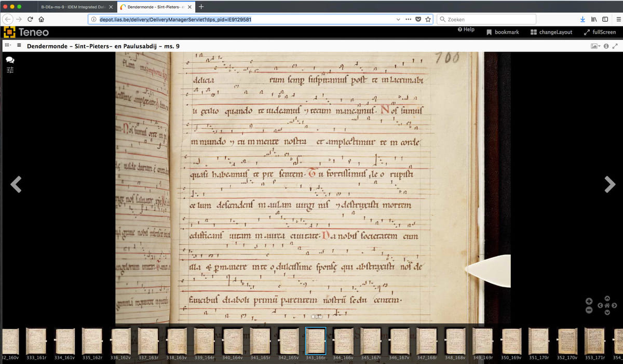The height and width of the screenshot is (364, 623).
Task: Open image adjustment sliders icon
Action: click(10, 70)
